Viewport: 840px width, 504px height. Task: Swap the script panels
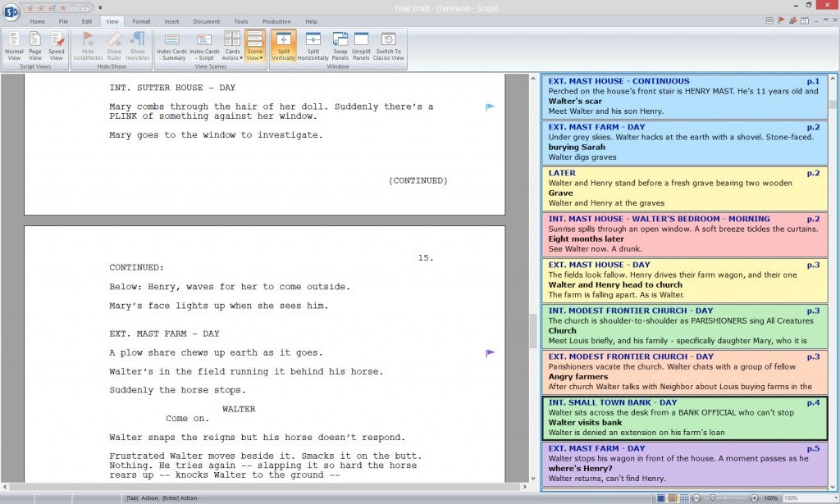tap(340, 45)
